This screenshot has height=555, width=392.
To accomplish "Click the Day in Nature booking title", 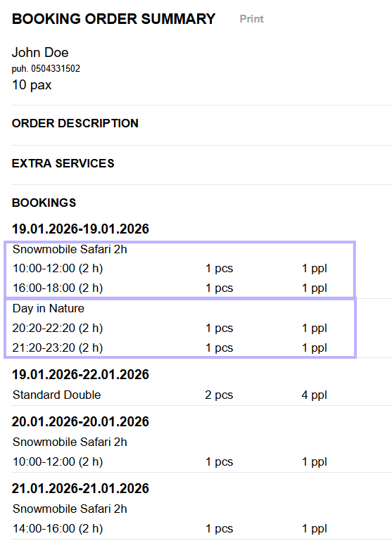I will [49, 308].
